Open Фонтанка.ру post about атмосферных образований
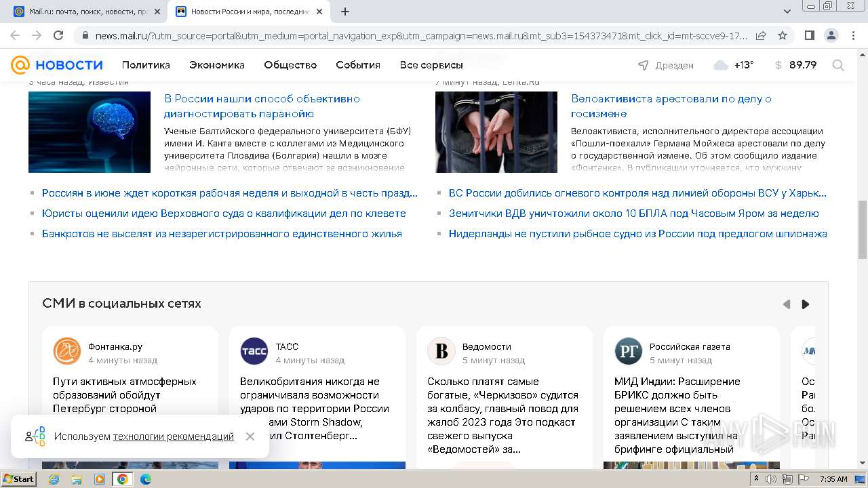868x488 pixels. 125,395
